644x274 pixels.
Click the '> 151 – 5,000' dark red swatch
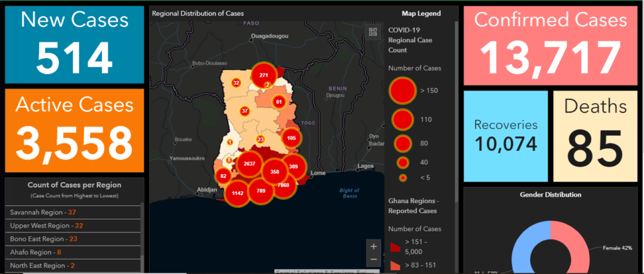click(x=395, y=247)
